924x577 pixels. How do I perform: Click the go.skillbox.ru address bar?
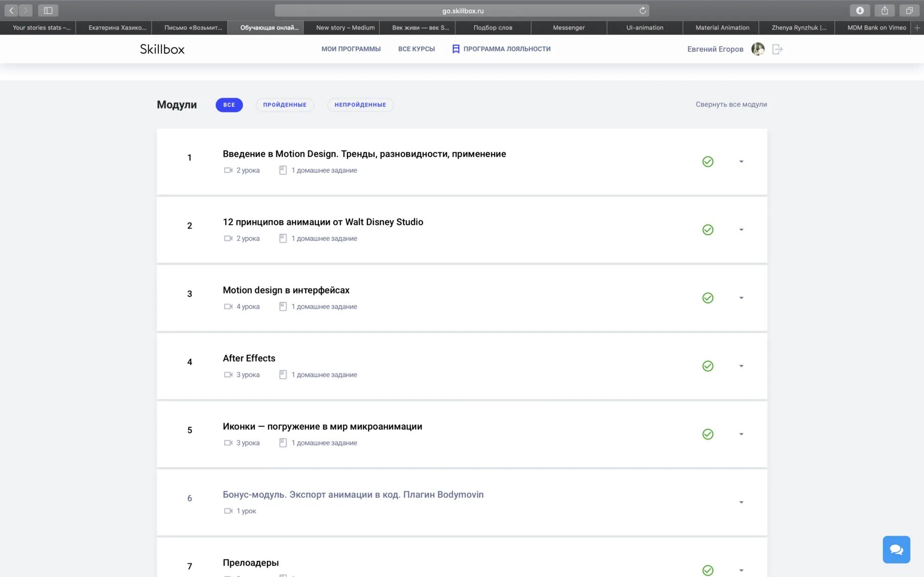(x=462, y=11)
